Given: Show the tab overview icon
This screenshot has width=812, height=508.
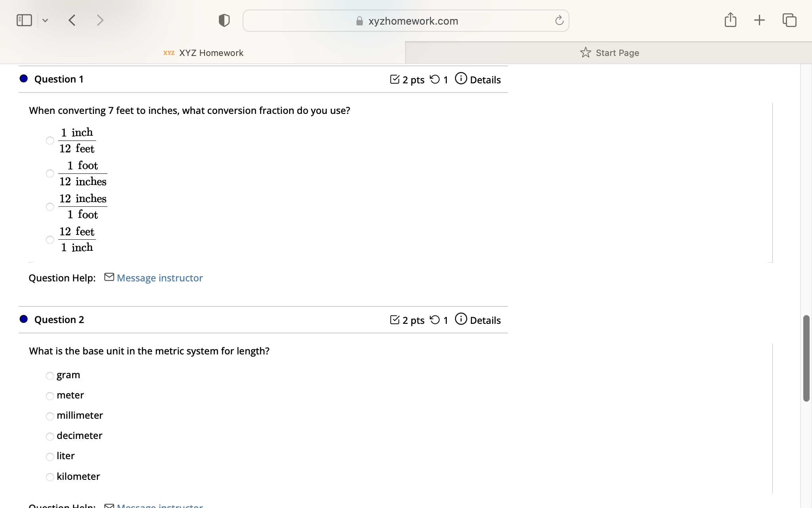Looking at the screenshot, I should coord(789,20).
